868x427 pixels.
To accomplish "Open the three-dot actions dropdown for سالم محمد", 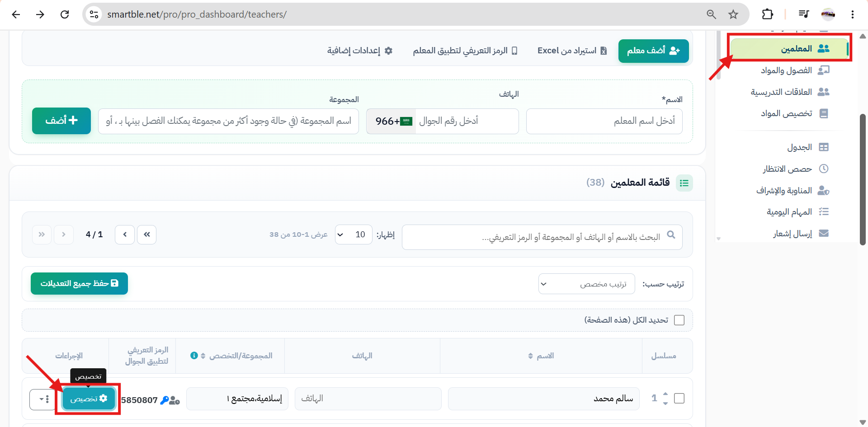I will click(x=42, y=399).
